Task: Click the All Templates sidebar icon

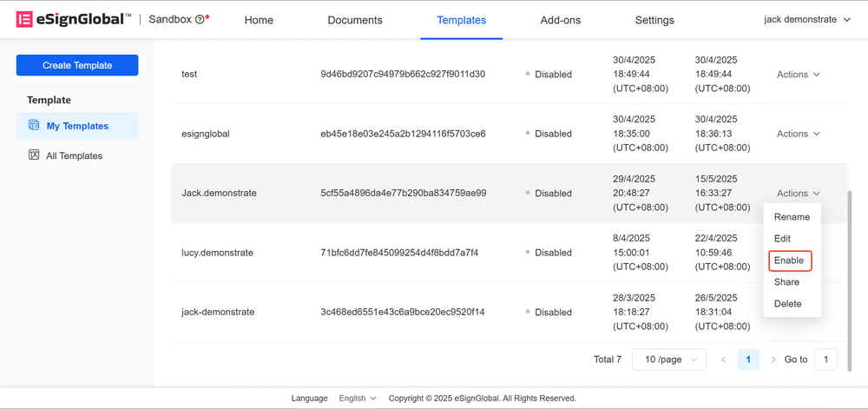Action: [34, 155]
